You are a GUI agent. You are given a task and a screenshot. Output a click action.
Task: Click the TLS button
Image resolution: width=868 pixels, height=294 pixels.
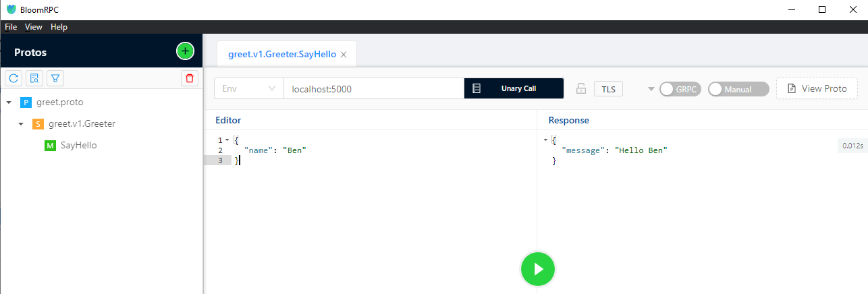608,88
